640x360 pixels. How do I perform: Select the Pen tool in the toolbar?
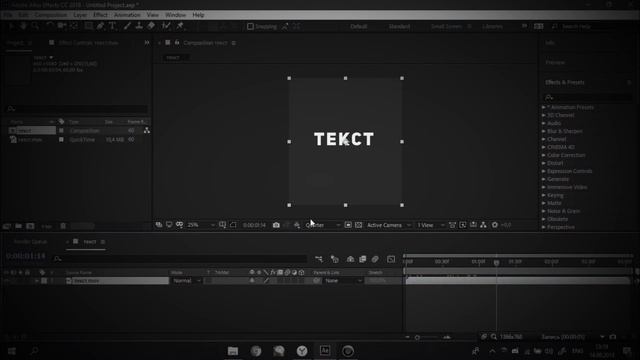tap(100, 26)
